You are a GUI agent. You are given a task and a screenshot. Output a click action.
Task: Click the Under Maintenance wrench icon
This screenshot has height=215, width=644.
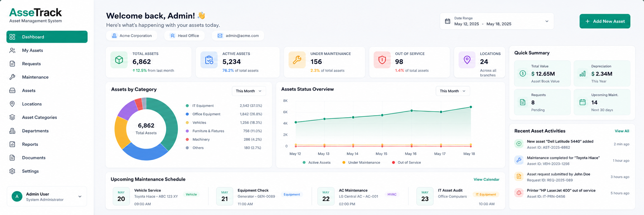pos(297,60)
